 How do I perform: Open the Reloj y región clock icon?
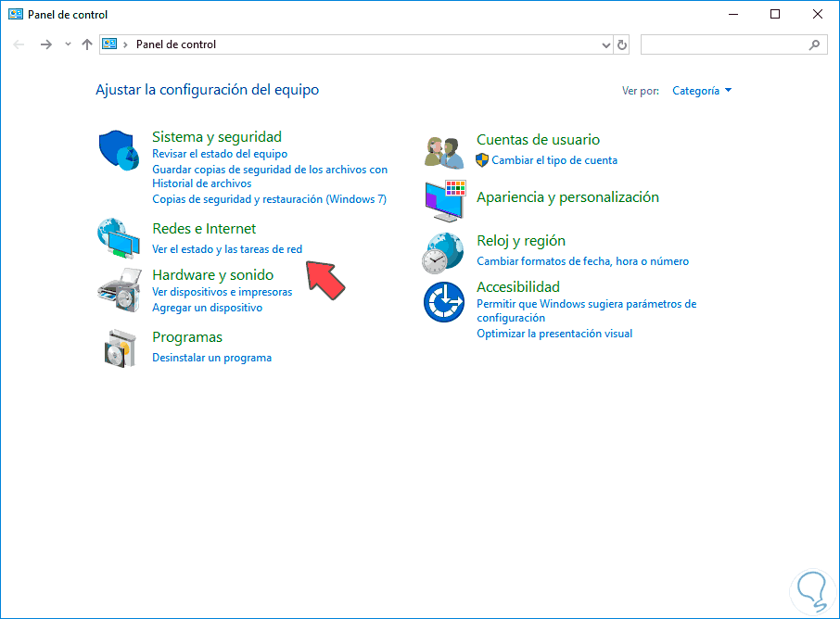click(x=443, y=253)
